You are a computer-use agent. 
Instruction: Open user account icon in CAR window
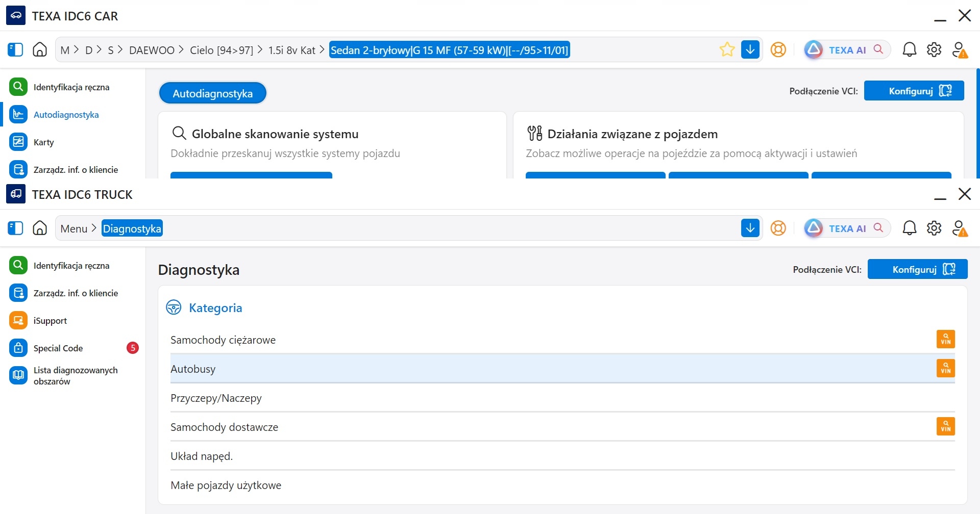(960, 49)
